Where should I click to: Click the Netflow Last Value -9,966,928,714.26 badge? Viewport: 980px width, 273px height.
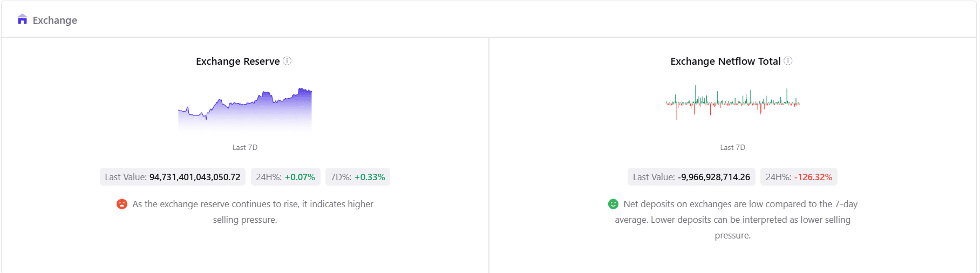click(x=691, y=177)
